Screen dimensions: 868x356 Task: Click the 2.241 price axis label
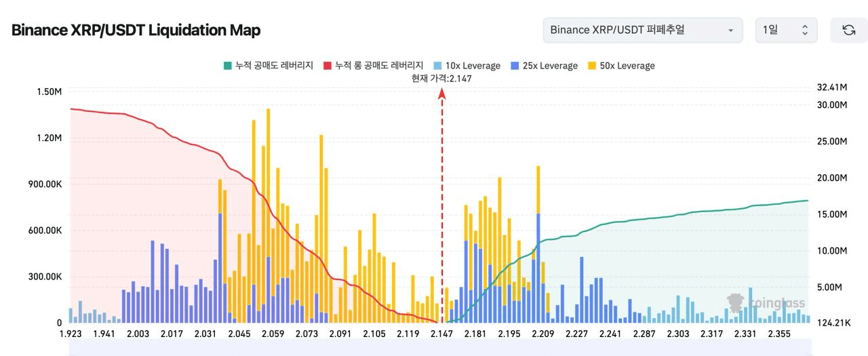pos(610,334)
